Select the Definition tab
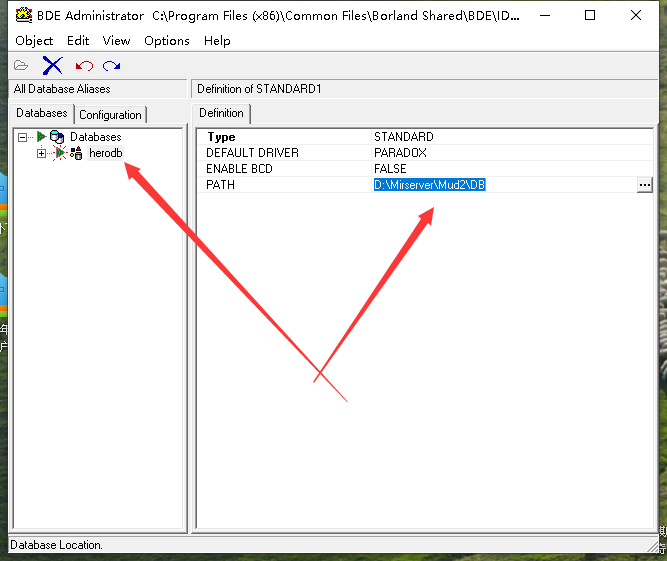667x561 pixels. tap(221, 114)
